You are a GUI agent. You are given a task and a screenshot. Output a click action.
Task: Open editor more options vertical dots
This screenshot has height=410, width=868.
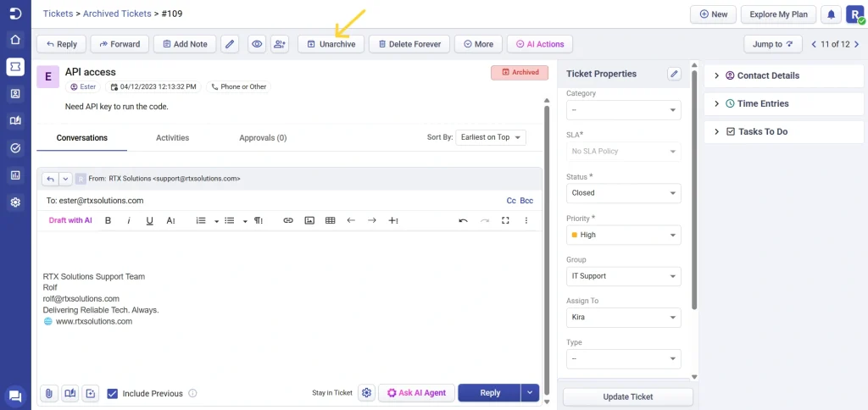[526, 220]
